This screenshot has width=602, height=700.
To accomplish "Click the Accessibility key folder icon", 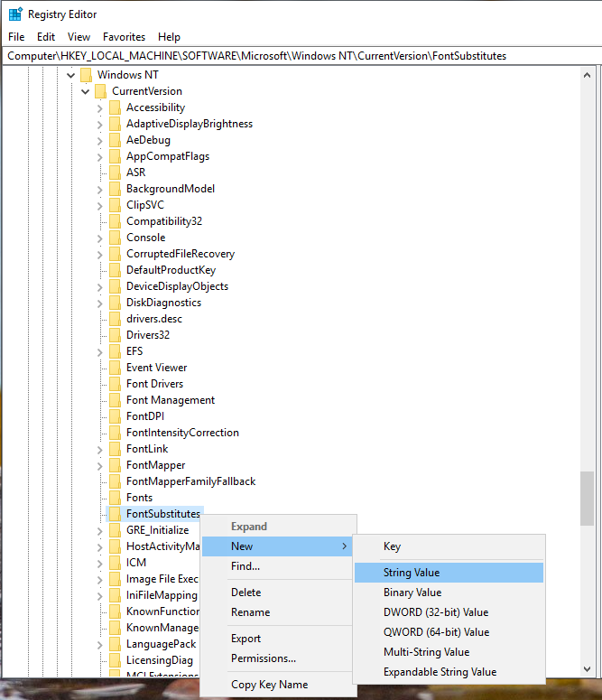I will pos(116,107).
